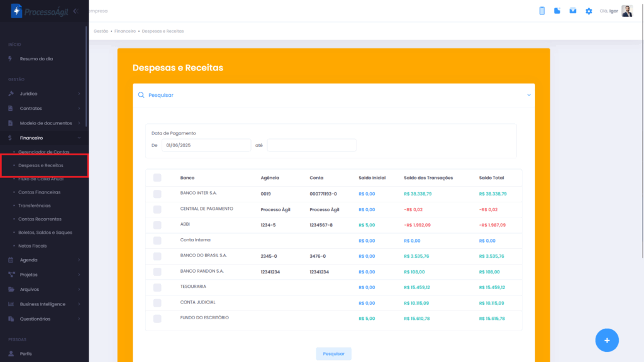The height and width of the screenshot is (362, 644).
Task: Expand the Business Intelligence submenu arrow
Action: click(x=79, y=304)
